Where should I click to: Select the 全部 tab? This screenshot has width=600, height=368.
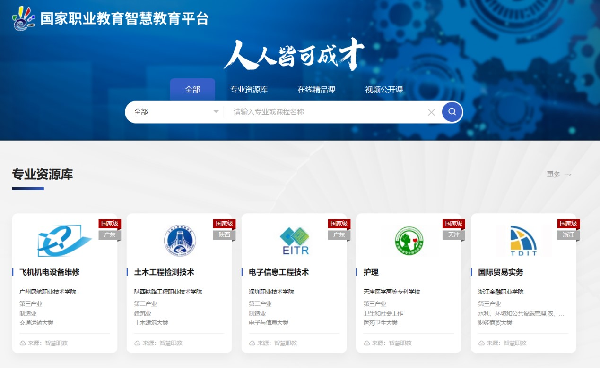[192, 90]
